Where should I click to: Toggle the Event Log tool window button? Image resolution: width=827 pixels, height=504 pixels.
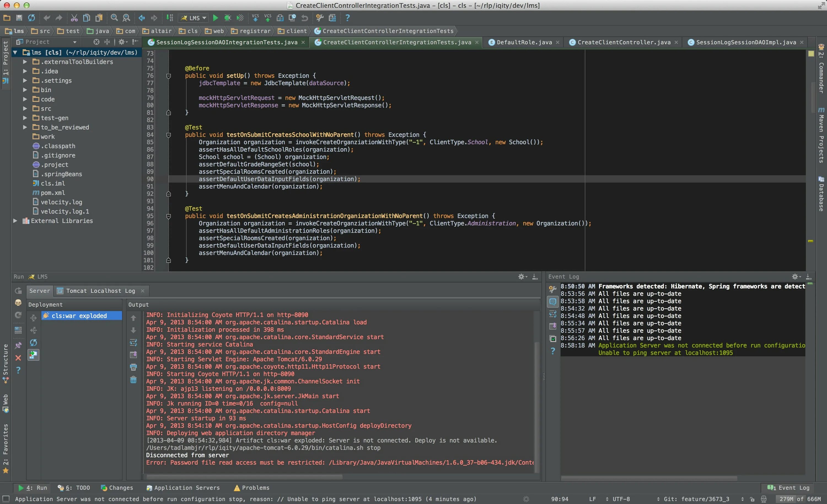(789, 487)
